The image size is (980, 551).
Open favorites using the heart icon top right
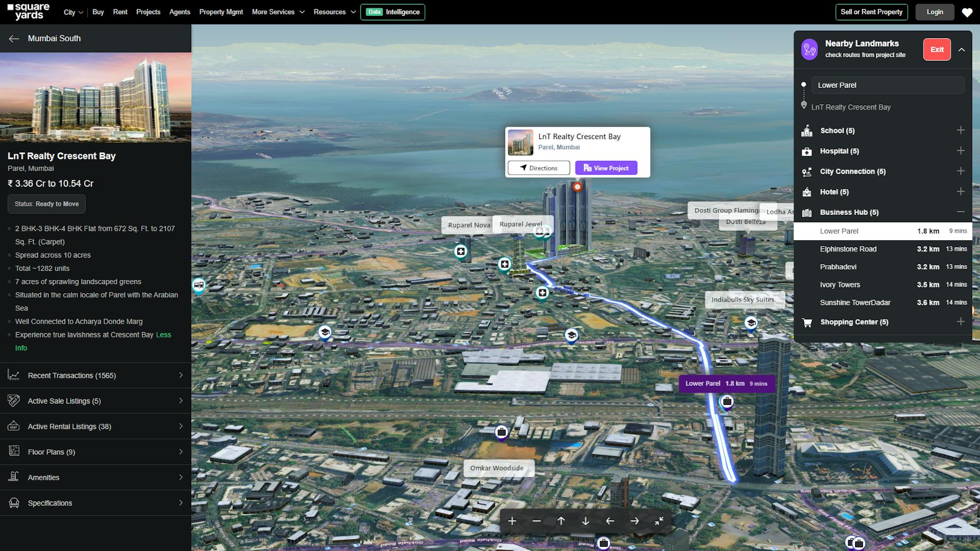pyautogui.click(x=967, y=12)
